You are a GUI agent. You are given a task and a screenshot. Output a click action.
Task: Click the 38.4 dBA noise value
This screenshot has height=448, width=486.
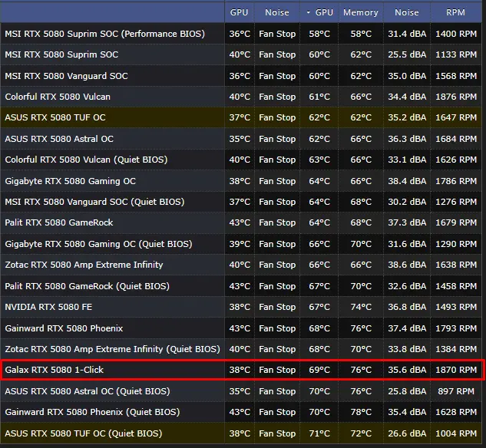[x=407, y=181]
